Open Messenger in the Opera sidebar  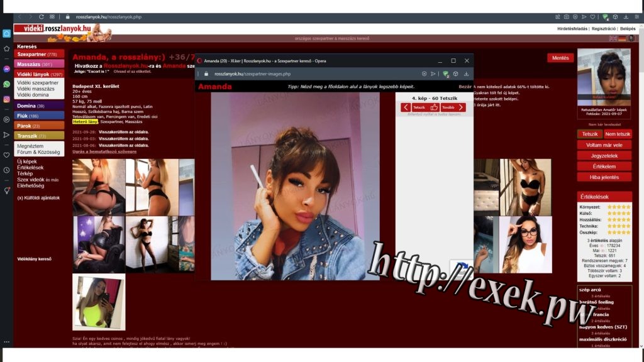pos(6,69)
